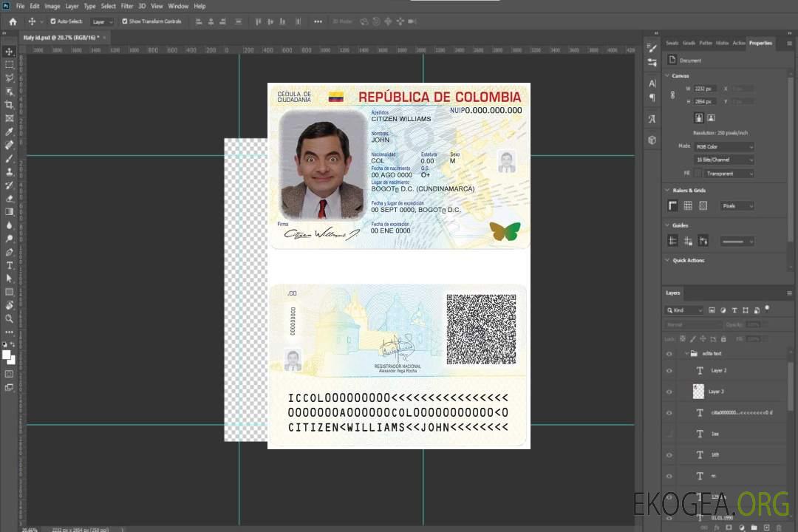
Task: Click the add layer mask icon
Action: (x=729, y=528)
